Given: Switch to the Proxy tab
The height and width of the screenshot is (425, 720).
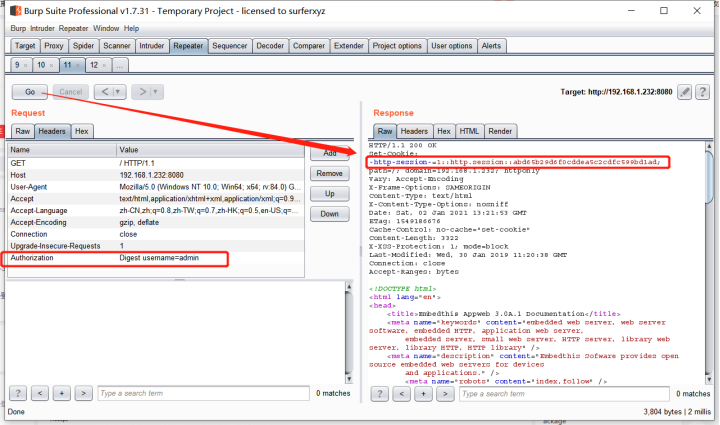Looking at the screenshot, I should [54, 46].
